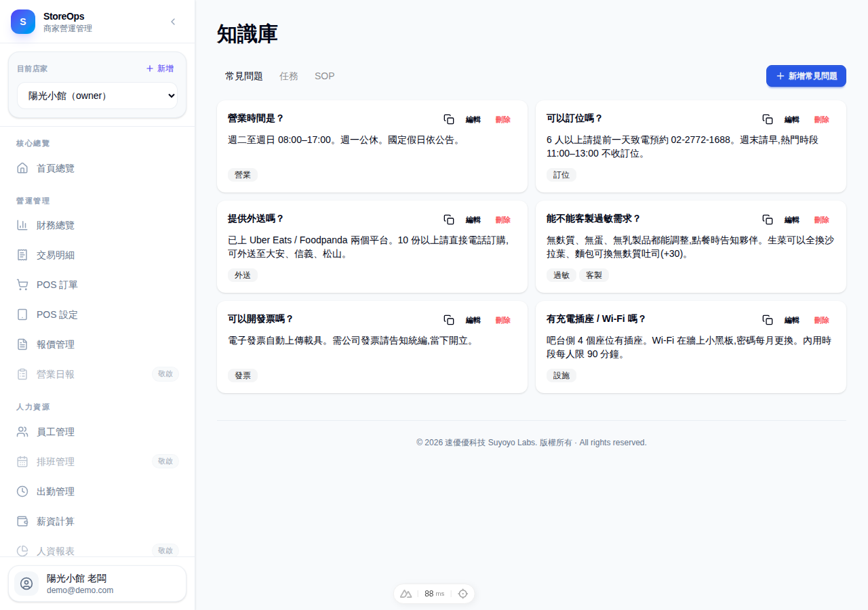Open the 首頁總覽 home icon
The height and width of the screenshot is (610, 868).
pos(22,168)
